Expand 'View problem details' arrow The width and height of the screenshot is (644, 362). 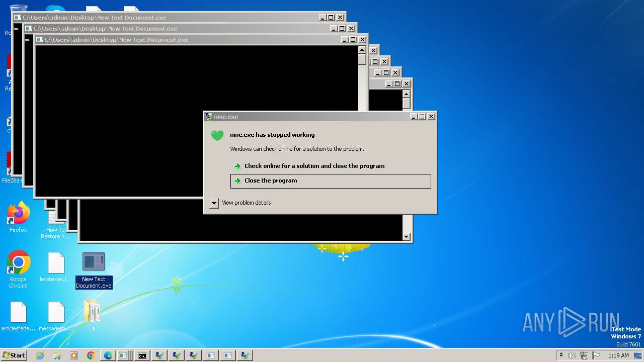tap(214, 203)
